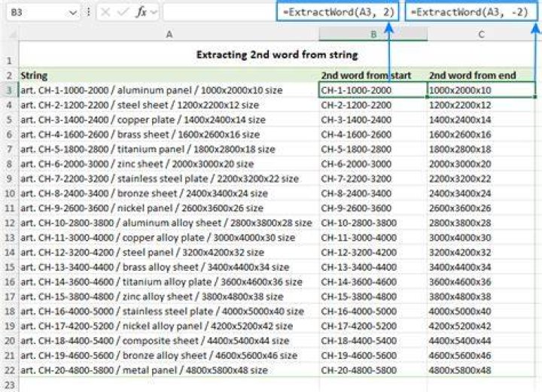This screenshot has width=542, height=392.
Task: Click cell 'CH-9-2600-3600'
Action: (373, 208)
